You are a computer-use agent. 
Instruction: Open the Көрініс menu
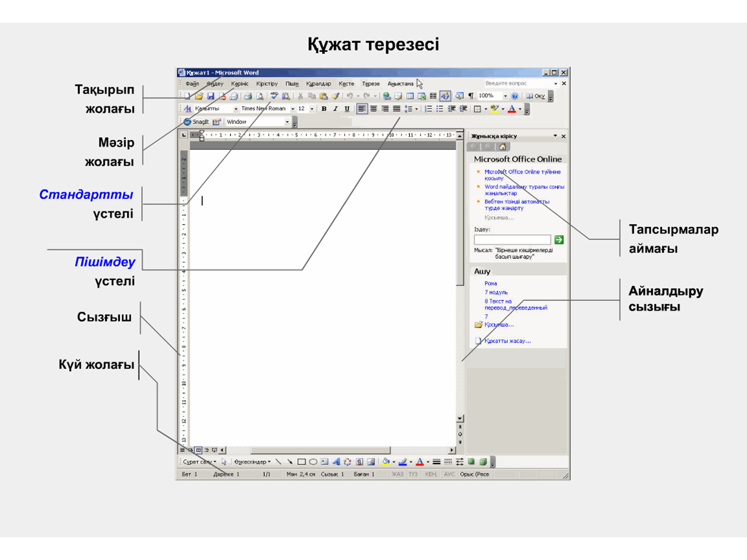240,84
